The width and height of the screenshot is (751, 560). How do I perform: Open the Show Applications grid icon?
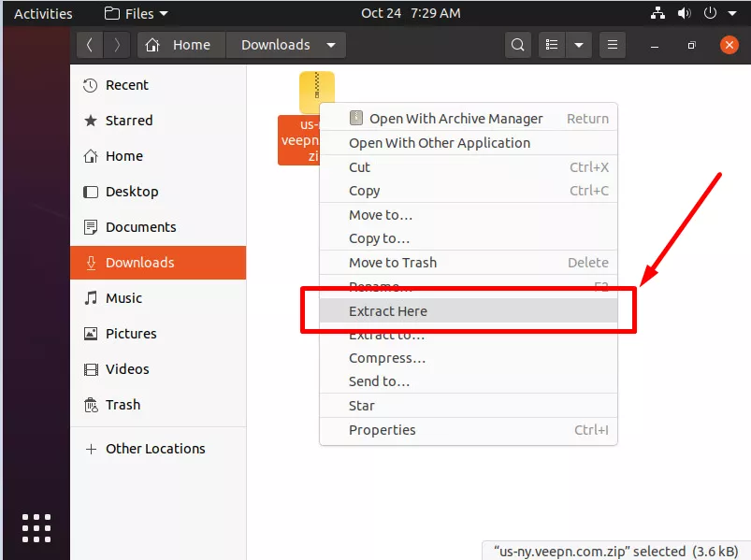(x=36, y=528)
